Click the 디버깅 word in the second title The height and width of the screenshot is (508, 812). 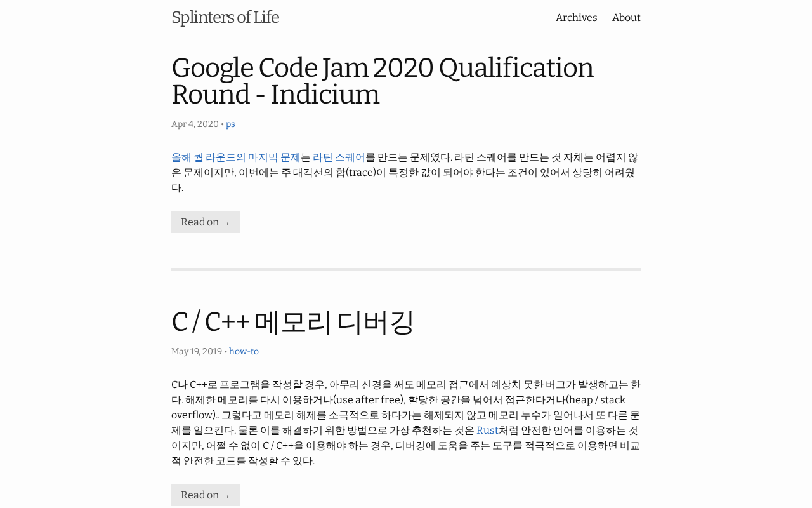point(375,321)
